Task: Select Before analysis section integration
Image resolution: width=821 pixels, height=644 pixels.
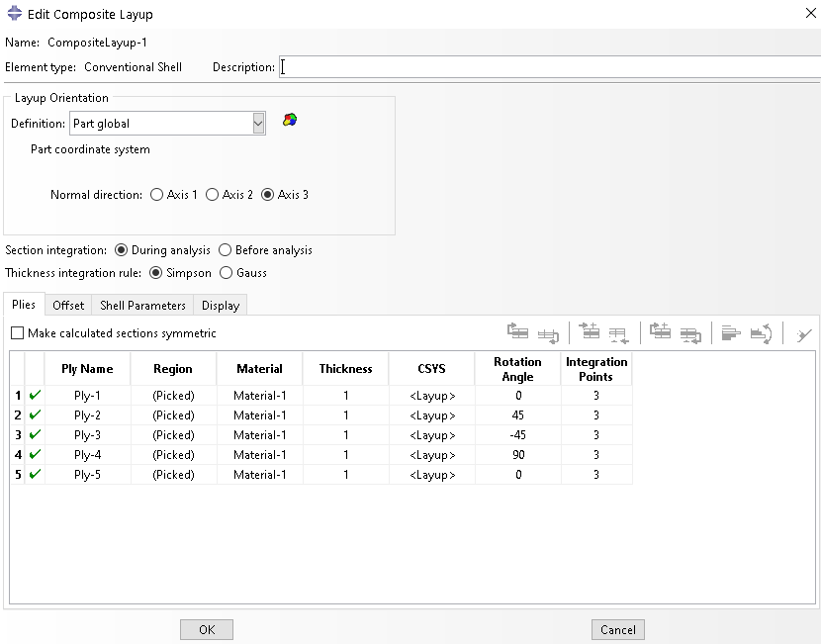Action: click(x=225, y=250)
